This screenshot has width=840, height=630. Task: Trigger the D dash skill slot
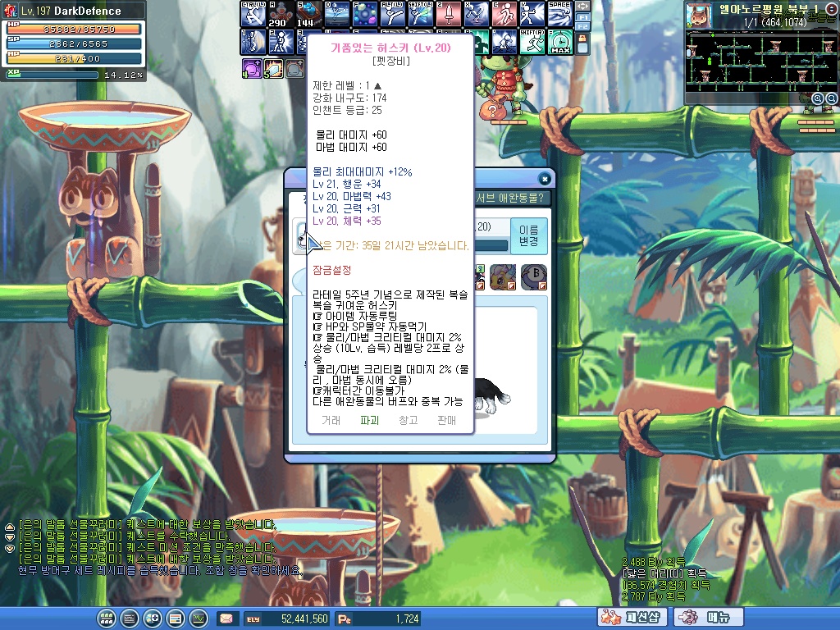[x=336, y=14]
